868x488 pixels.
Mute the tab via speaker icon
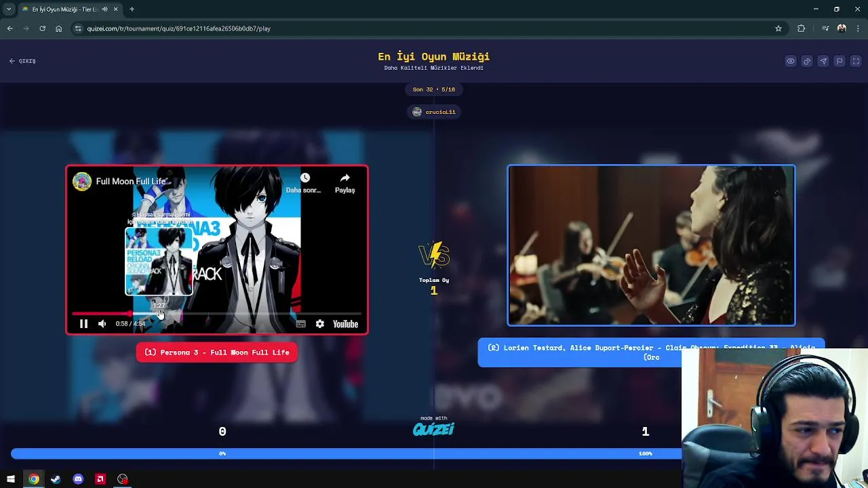pyautogui.click(x=104, y=9)
